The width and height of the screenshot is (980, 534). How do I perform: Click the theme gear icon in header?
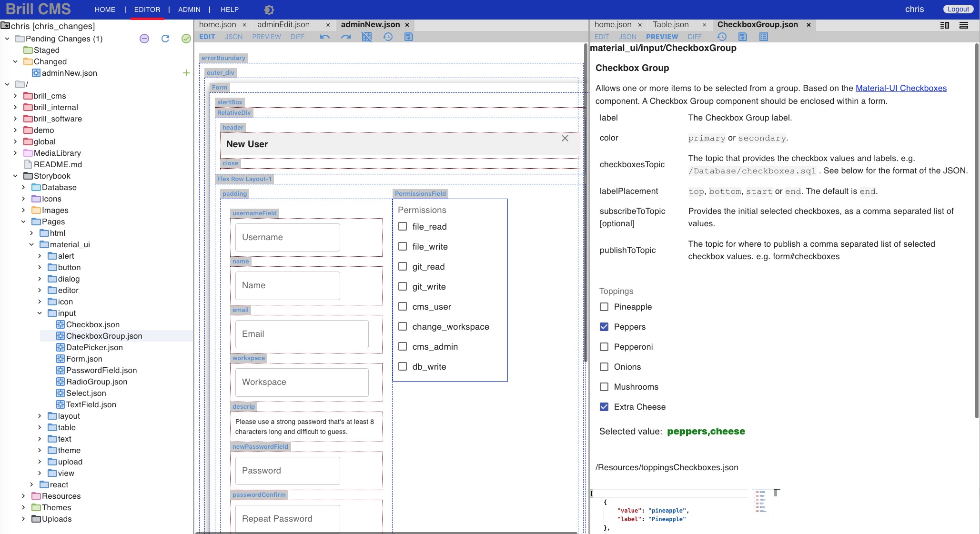[269, 10]
